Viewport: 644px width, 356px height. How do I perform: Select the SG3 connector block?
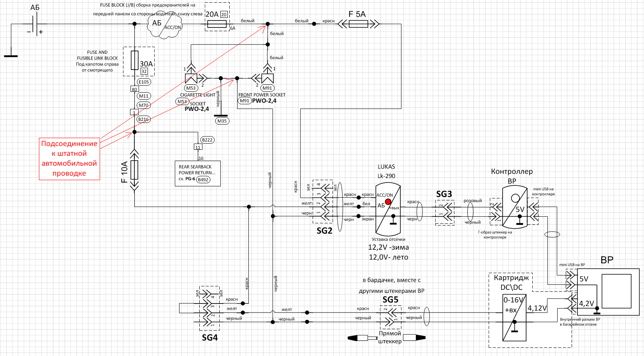[x=445, y=213]
